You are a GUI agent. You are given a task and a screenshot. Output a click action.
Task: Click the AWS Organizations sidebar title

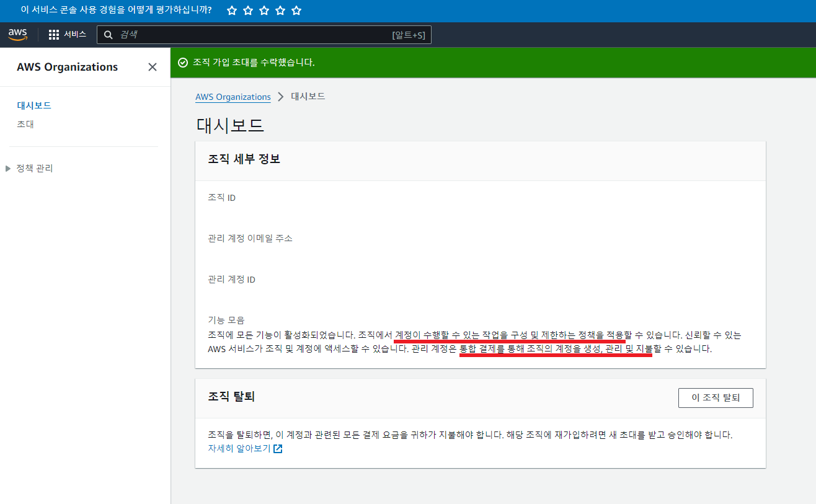(68, 67)
